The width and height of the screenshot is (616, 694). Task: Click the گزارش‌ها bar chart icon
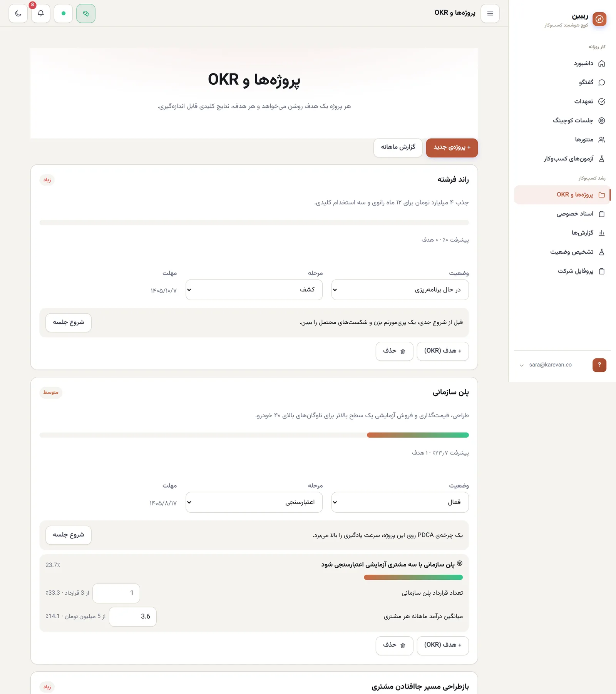[602, 233]
